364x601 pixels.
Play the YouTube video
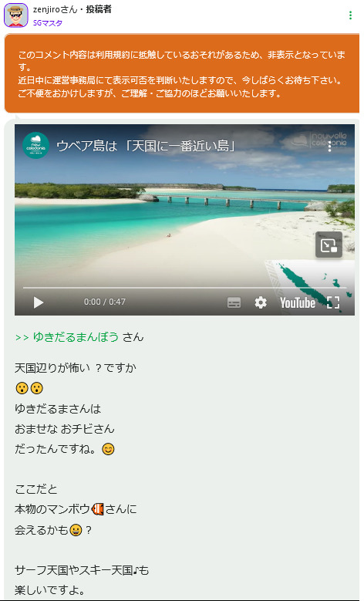click(39, 302)
